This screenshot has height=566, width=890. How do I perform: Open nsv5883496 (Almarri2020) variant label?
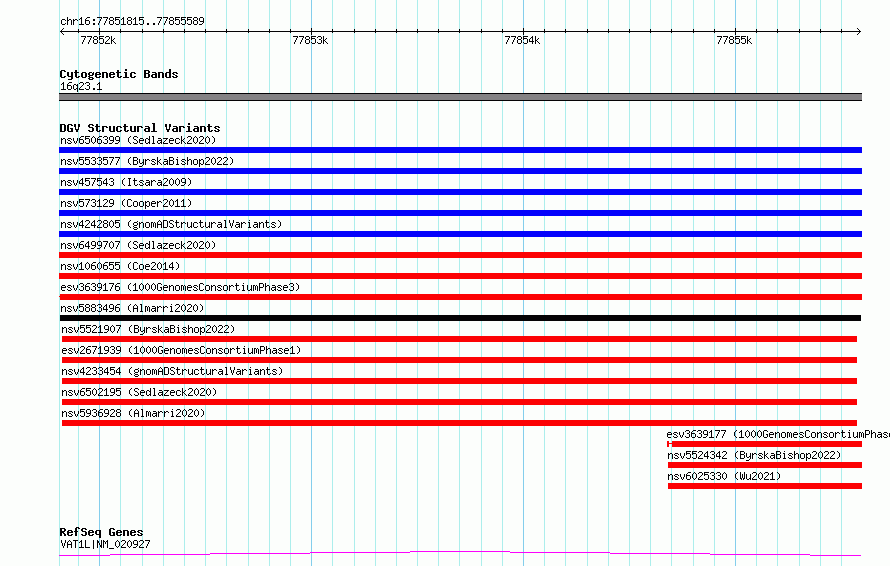[x=132, y=308]
